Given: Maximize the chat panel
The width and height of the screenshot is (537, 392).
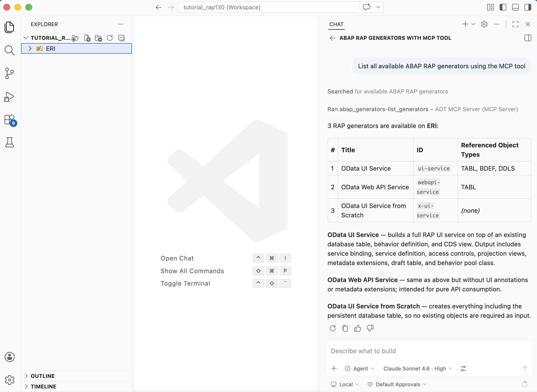Looking at the screenshot, I should [515, 24].
